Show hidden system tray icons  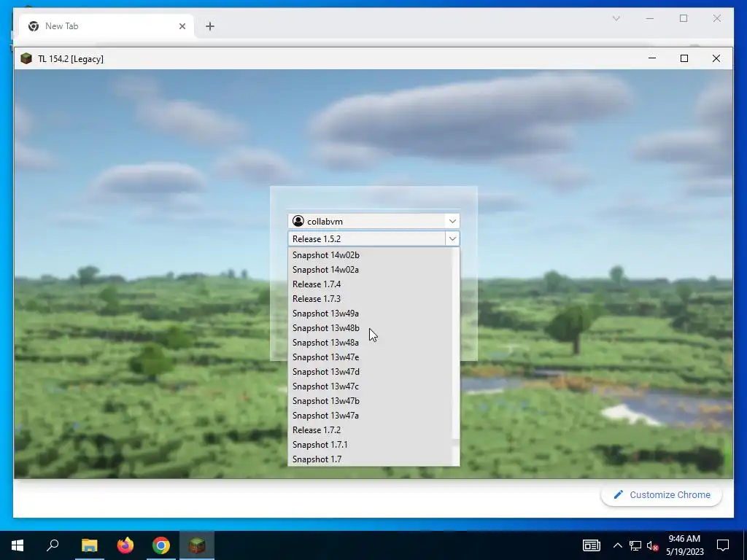point(617,545)
